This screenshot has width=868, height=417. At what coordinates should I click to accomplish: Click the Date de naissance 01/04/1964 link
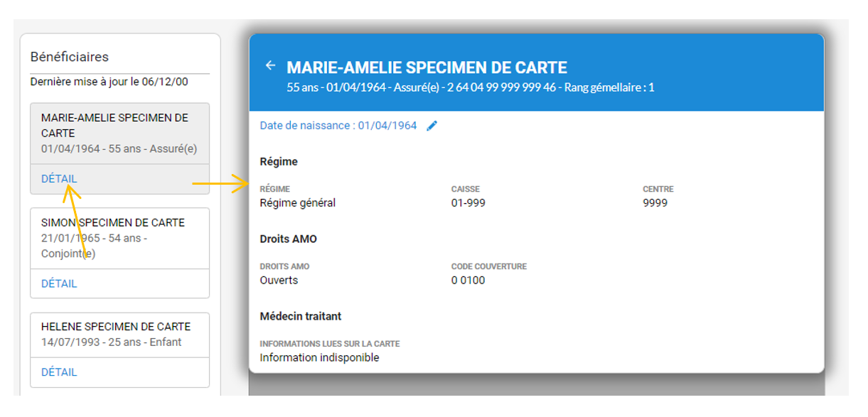point(338,126)
